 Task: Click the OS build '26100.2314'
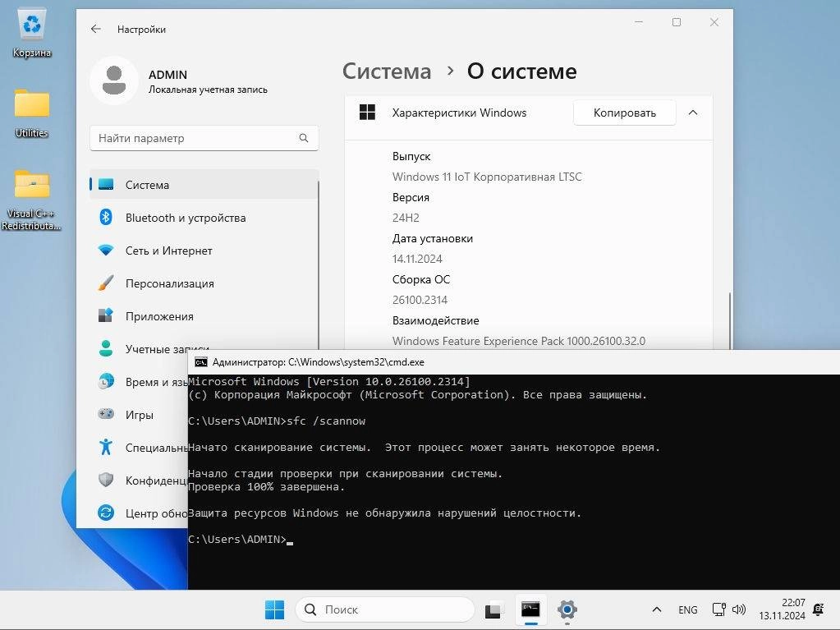420,300
